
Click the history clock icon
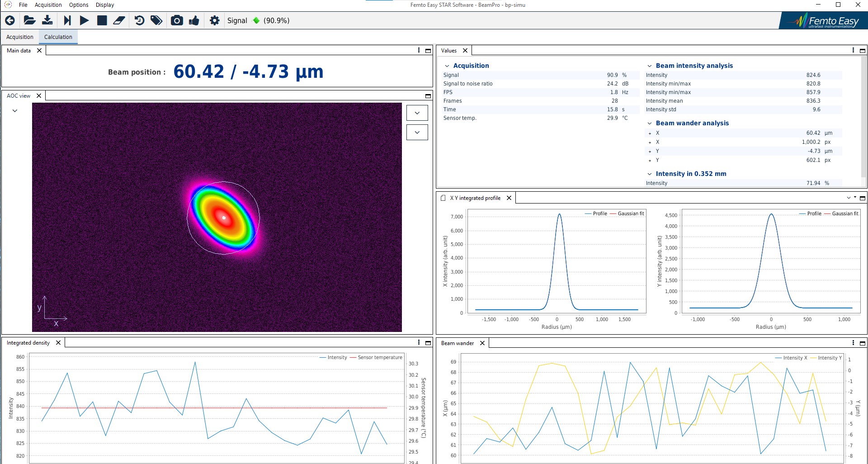139,20
